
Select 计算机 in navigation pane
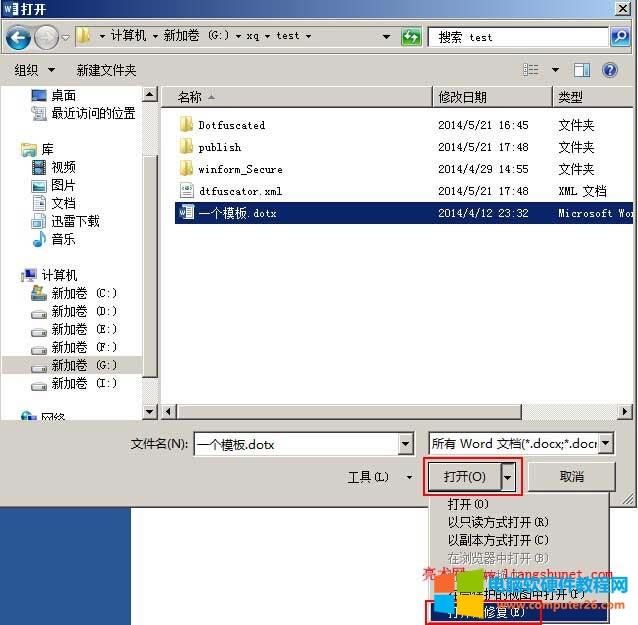(x=49, y=275)
